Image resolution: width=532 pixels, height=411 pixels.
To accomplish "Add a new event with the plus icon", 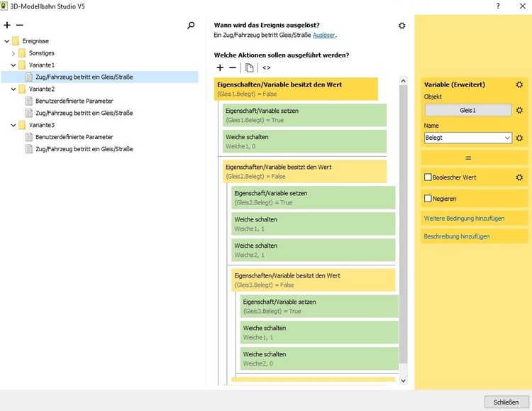I will pos(7,25).
